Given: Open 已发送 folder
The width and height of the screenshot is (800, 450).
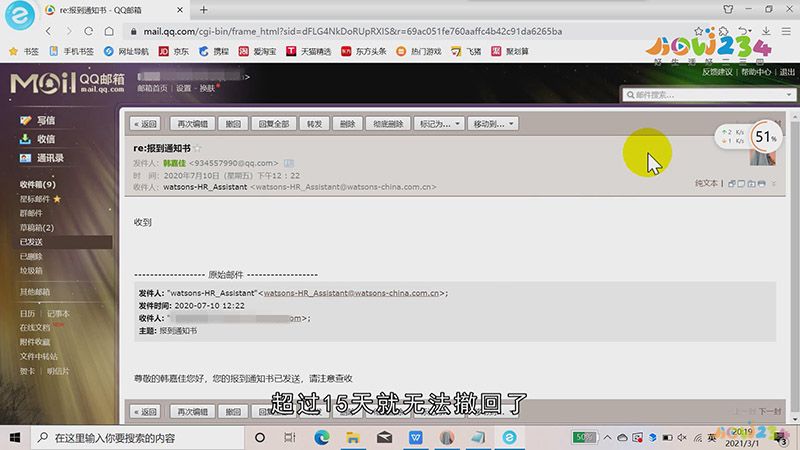Looking at the screenshot, I should point(31,242).
